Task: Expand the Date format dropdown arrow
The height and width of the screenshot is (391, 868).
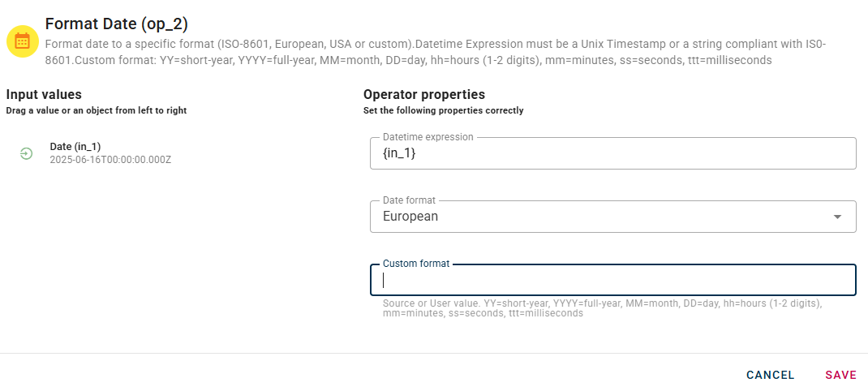Action: coord(837,217)
